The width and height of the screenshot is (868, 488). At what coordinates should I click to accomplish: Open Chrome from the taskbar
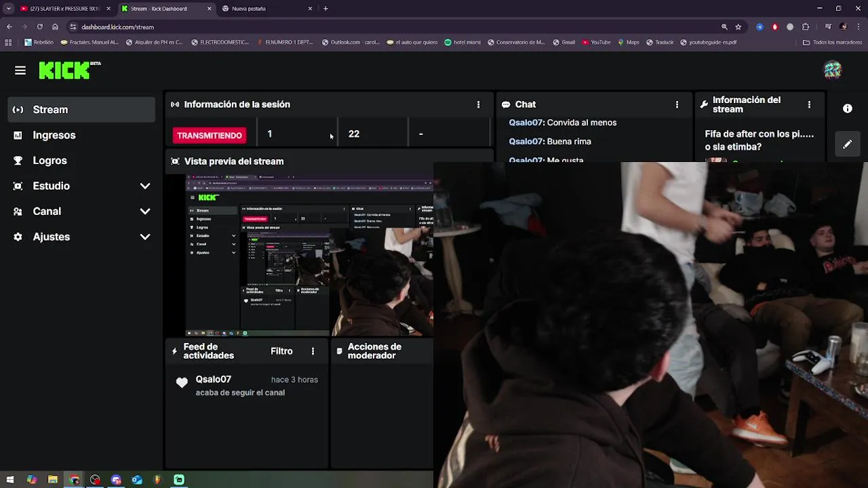[74, 480]
